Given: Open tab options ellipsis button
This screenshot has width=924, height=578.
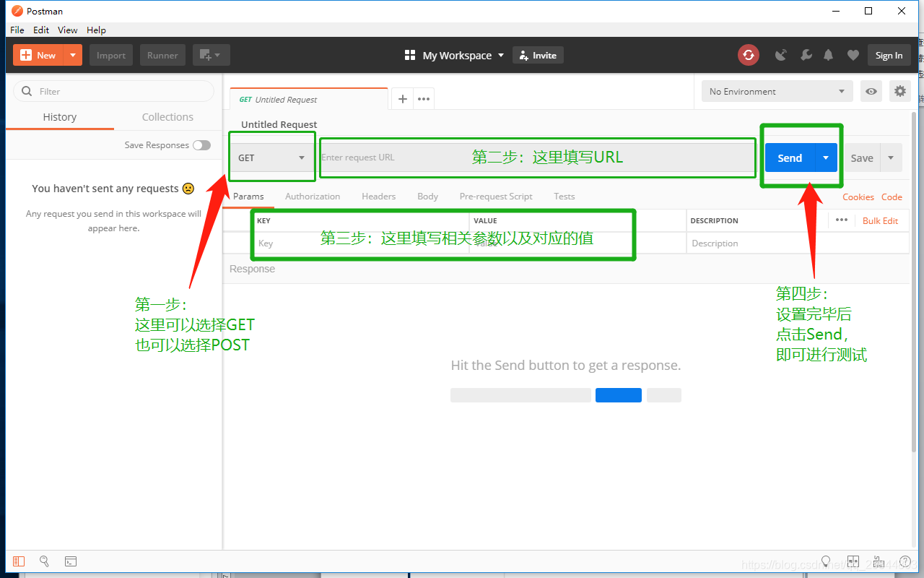Looking at the screenshot, I should tap(424, 99).
